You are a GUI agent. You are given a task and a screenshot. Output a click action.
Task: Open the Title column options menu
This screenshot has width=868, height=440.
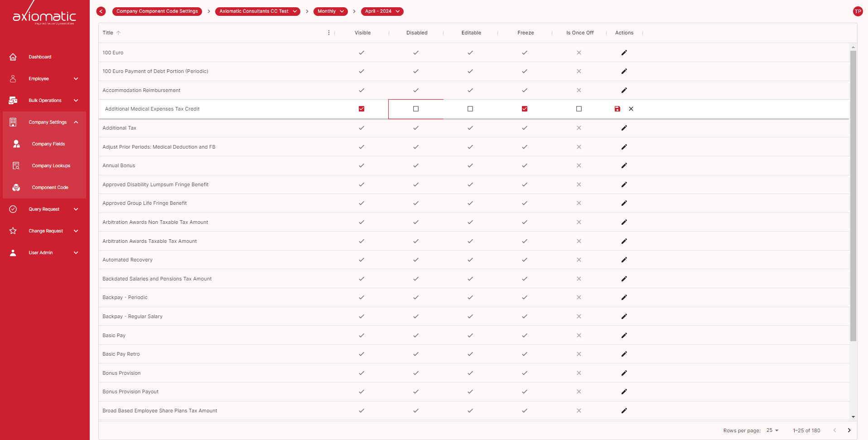tap(329, 33)
